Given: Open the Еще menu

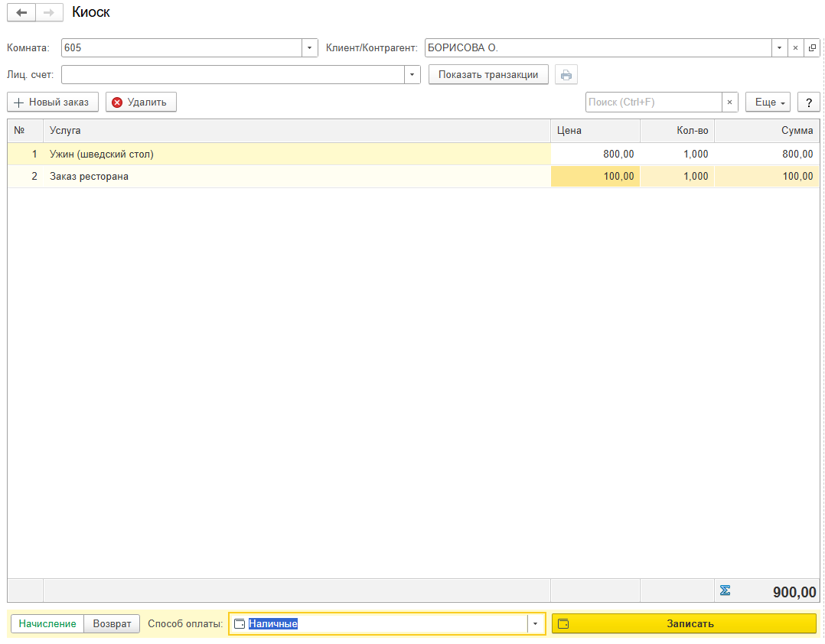Looking at the screenshot, I should tap(768, 102).
